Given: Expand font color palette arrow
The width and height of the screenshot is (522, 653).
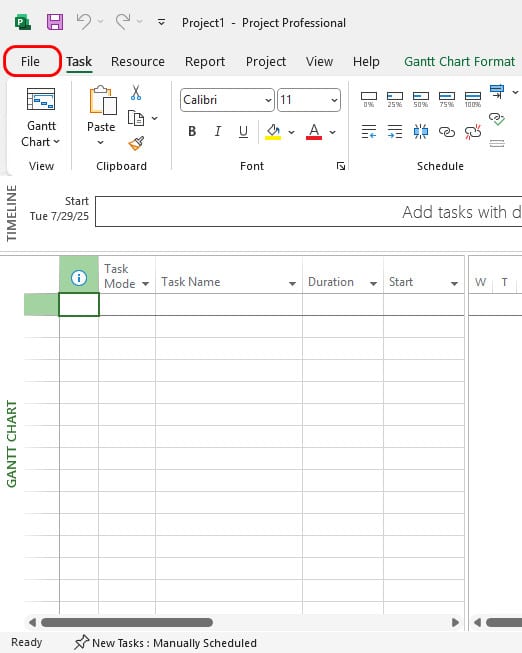Looking at the screenshot, I should tap(332, 132).
